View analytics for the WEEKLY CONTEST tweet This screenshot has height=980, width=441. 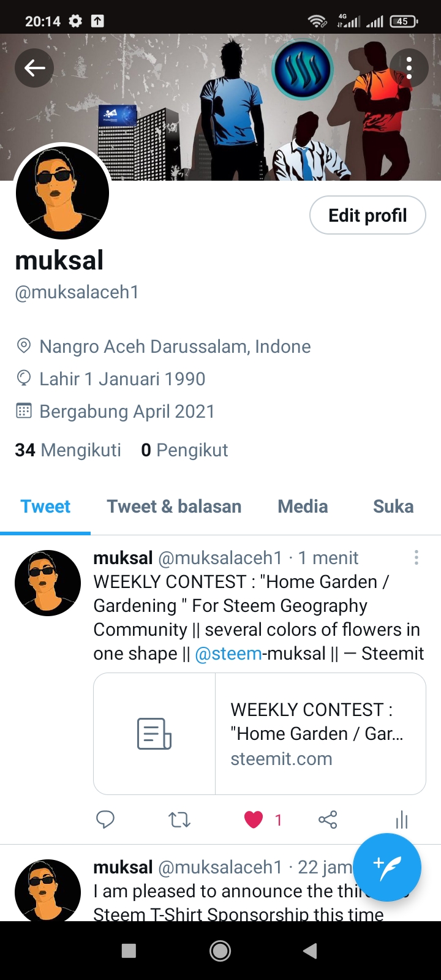tap(402, 820)
